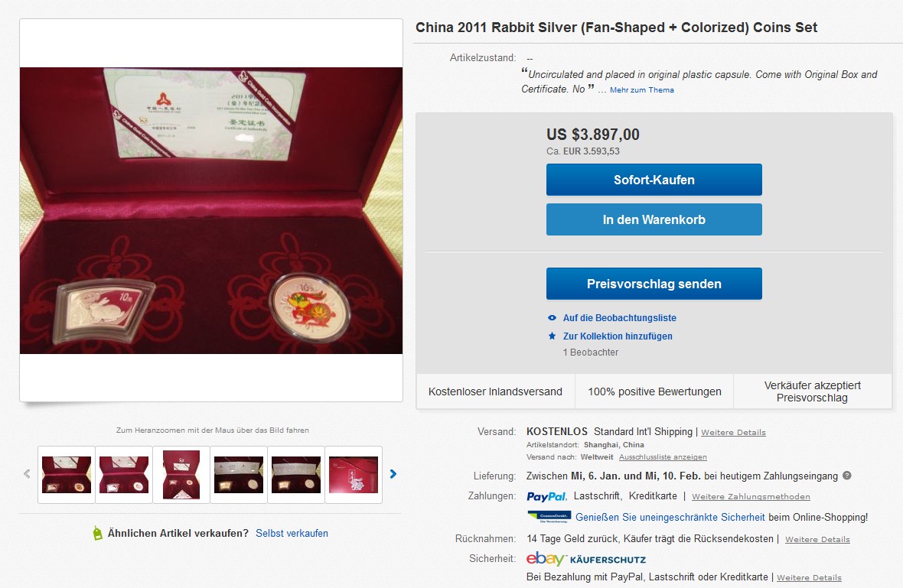The image size is (903, 588).
Task: Add item with In den Warenkorb
Action: click(x=654, y=219)
